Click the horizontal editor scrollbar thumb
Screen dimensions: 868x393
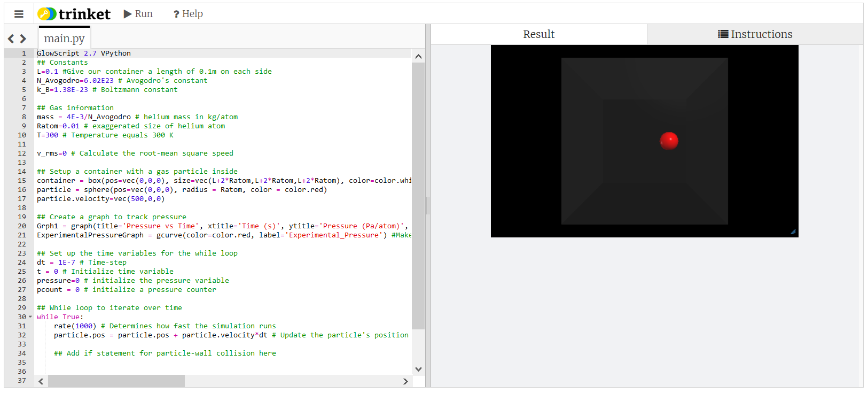[x=116, y=381]
